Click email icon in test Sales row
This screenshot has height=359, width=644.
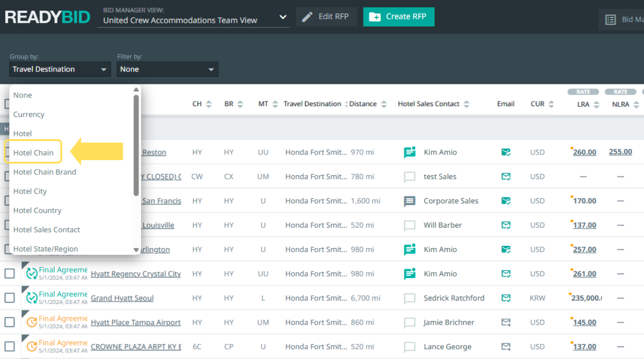[x=506, y=177]
